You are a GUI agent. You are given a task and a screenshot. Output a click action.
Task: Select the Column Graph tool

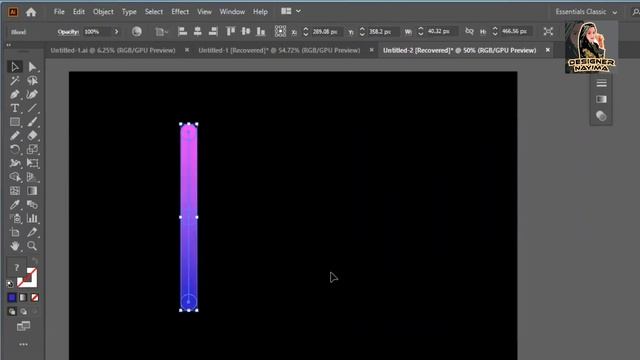click(x=32, y=218)
